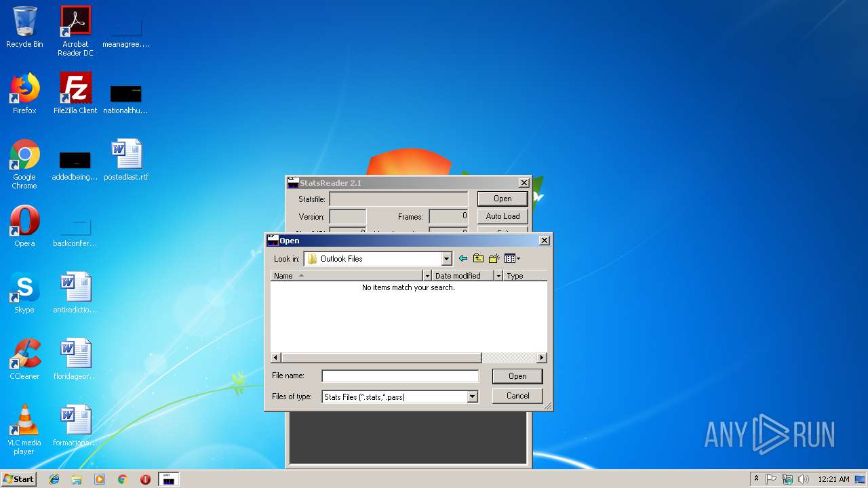This screenshot has height=488, width=868.
Task: Close the StatsReader 2.1 window
Action: pos(524,183)
